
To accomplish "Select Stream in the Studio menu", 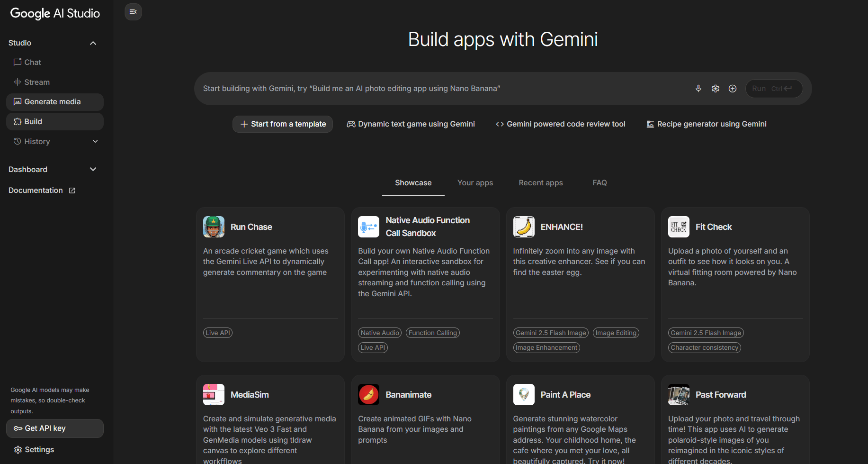I will pos(55,82).
